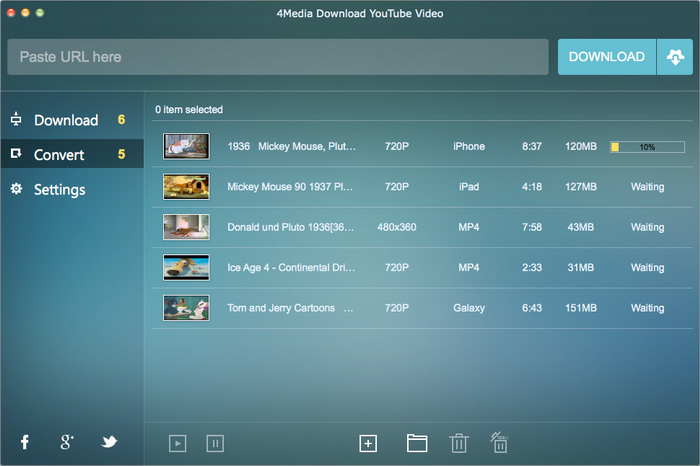Click the add new task plus icon
This screenshot has width=700, height=466.
tap(368, 443)
